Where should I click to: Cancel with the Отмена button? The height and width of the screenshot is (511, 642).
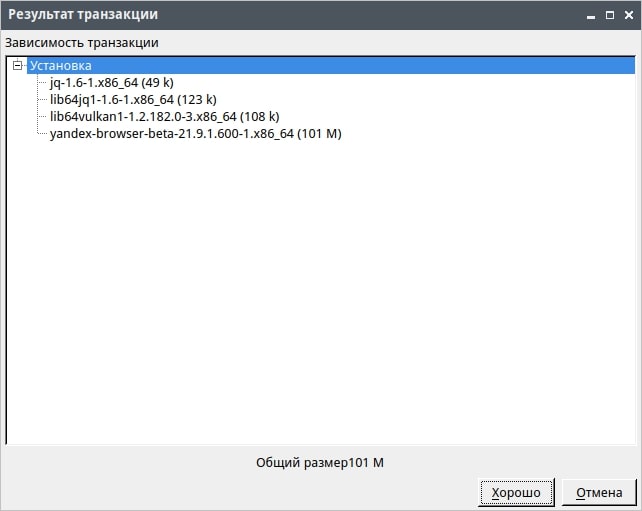click(599, 493)
